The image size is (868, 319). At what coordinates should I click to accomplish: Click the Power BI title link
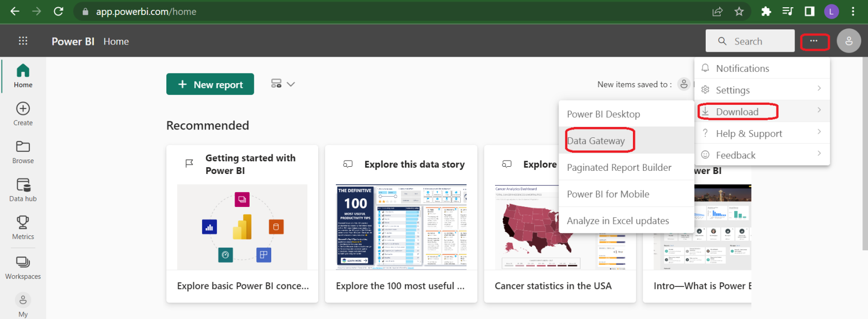[x=73, y=41]
